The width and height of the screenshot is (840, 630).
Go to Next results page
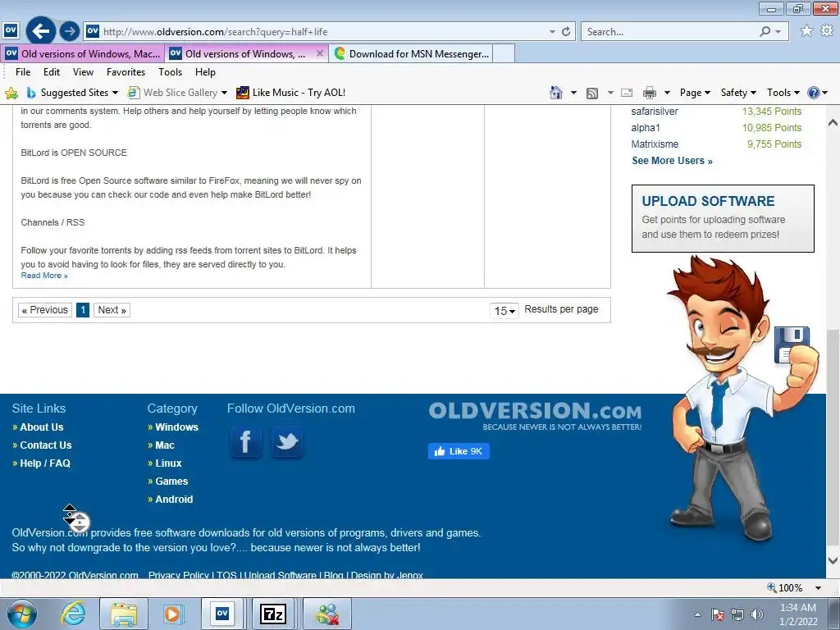click(112, 310)
